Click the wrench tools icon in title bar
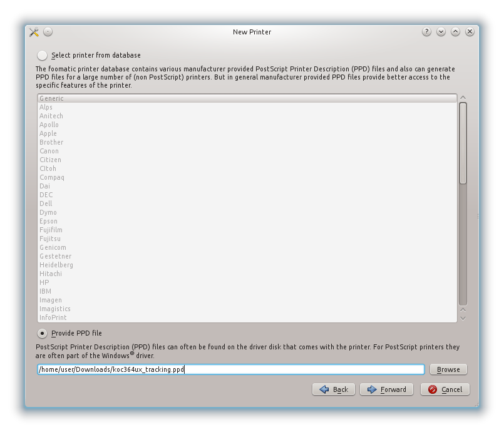This screenshot has width=504, height=432. click(x=34, y=32)
